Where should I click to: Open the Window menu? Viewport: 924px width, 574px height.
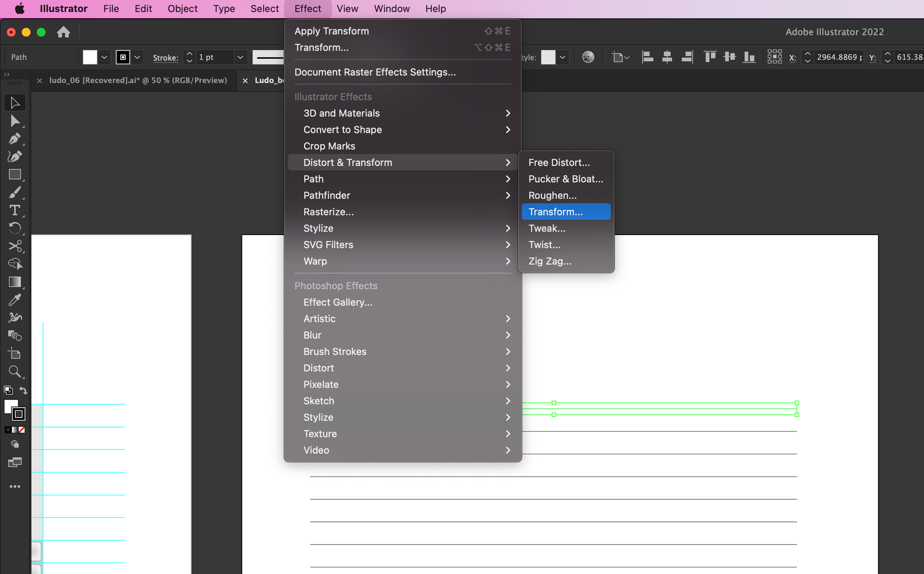click(392, 9)
